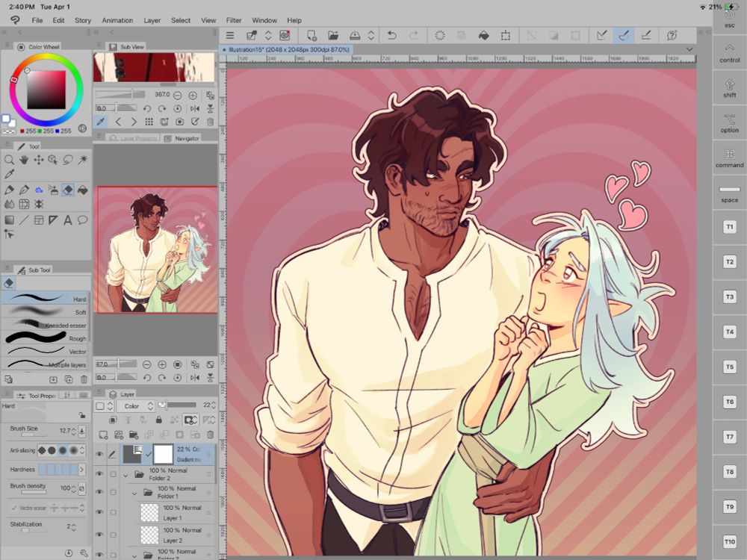This screenshot has width=747, height=560.
Task: Create a new layer folder
Action: [134, 435]
